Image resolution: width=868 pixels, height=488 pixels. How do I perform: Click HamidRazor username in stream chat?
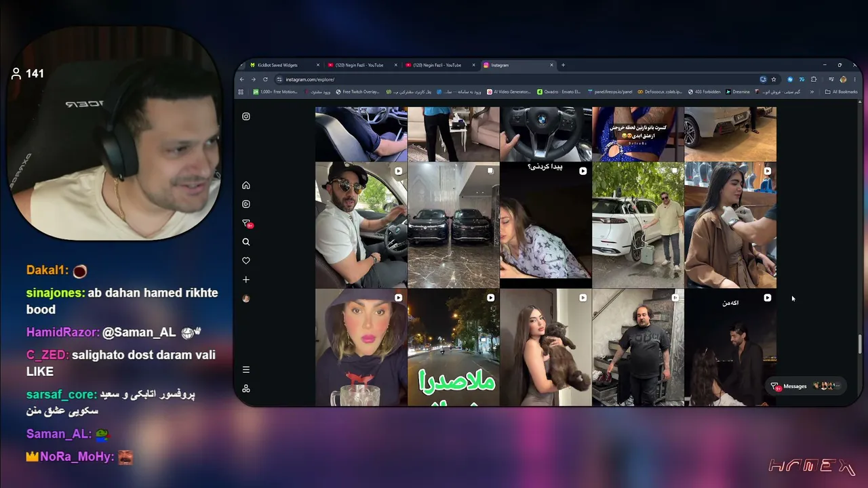[x=62, y=332]
